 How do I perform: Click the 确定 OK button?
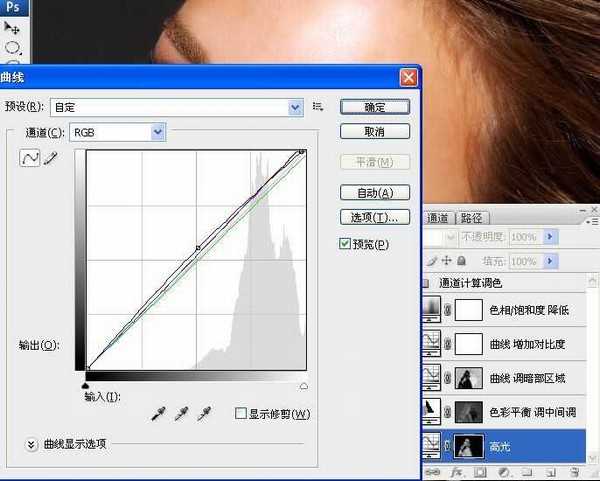374,106
